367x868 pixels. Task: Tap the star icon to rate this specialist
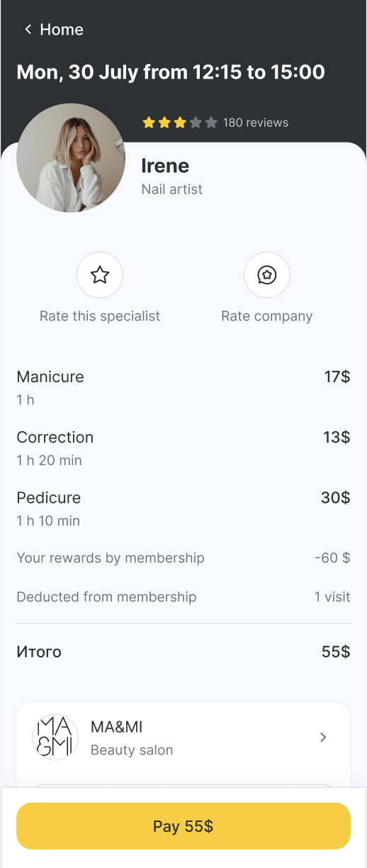pyautogui.click(x=100, y=275)
